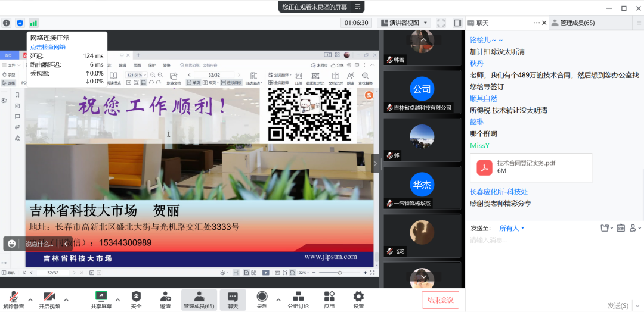
Task: Toggle the 聊天 chat button in bottom toolbar
Action: 233,300
